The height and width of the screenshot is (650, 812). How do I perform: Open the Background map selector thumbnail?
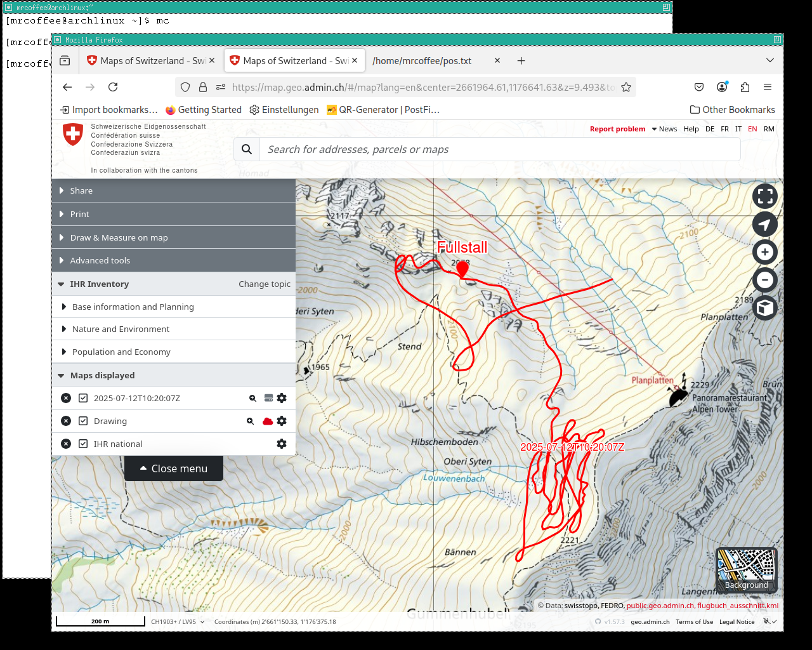pos(747,571)
